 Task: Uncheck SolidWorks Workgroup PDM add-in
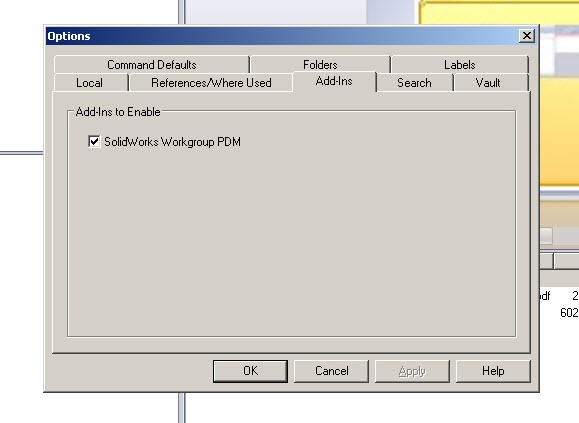pyautogui.click(x=94, y=141)
